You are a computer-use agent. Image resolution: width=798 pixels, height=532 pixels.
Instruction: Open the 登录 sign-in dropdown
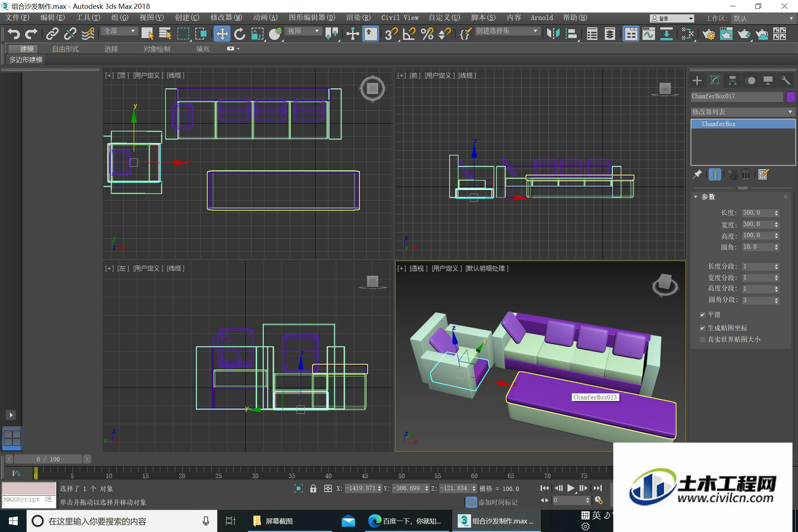[672, 18]
